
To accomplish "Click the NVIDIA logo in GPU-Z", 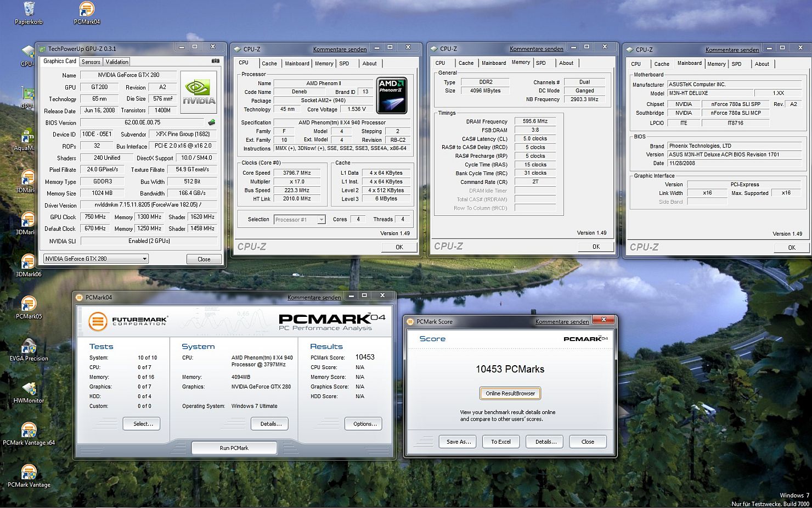I will (199, 92).
